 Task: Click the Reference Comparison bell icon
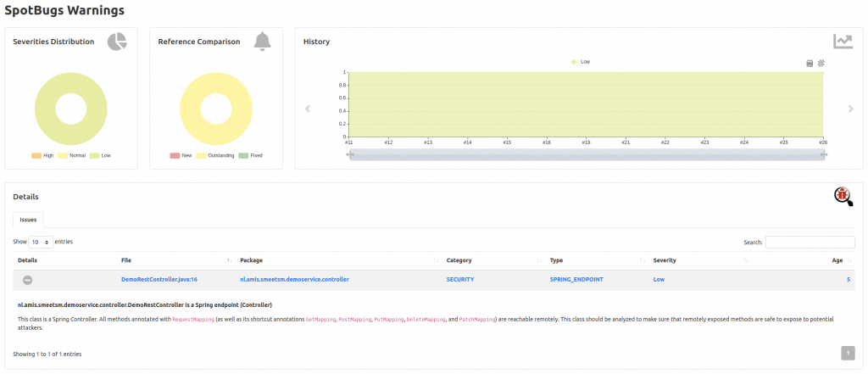[x=263, y=42]
